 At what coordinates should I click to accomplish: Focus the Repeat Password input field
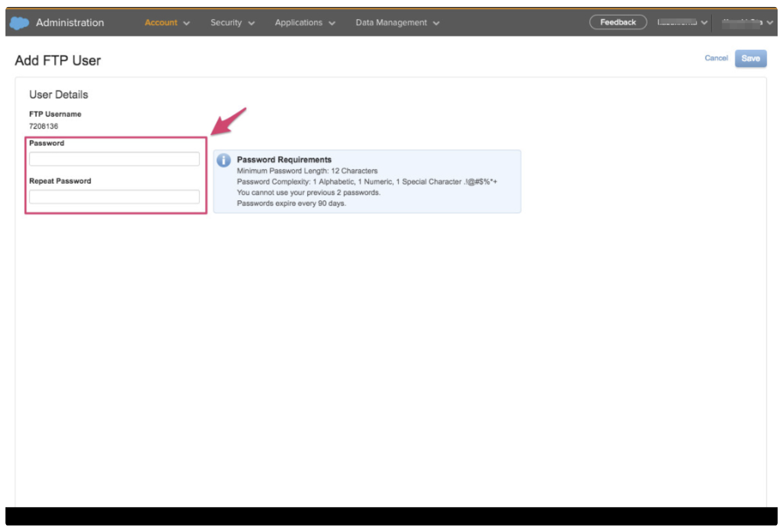(x=114, y=197)
